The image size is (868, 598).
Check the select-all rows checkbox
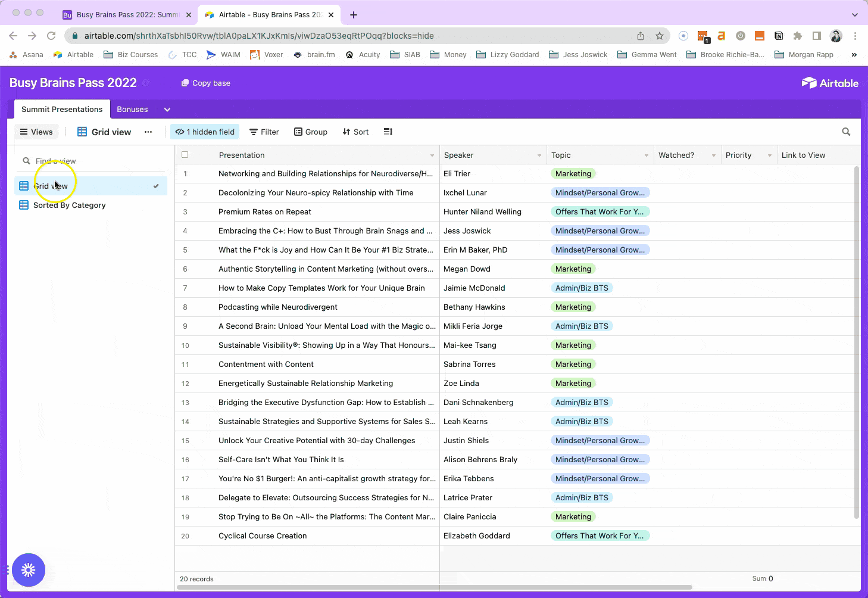[x=185, y=155]
